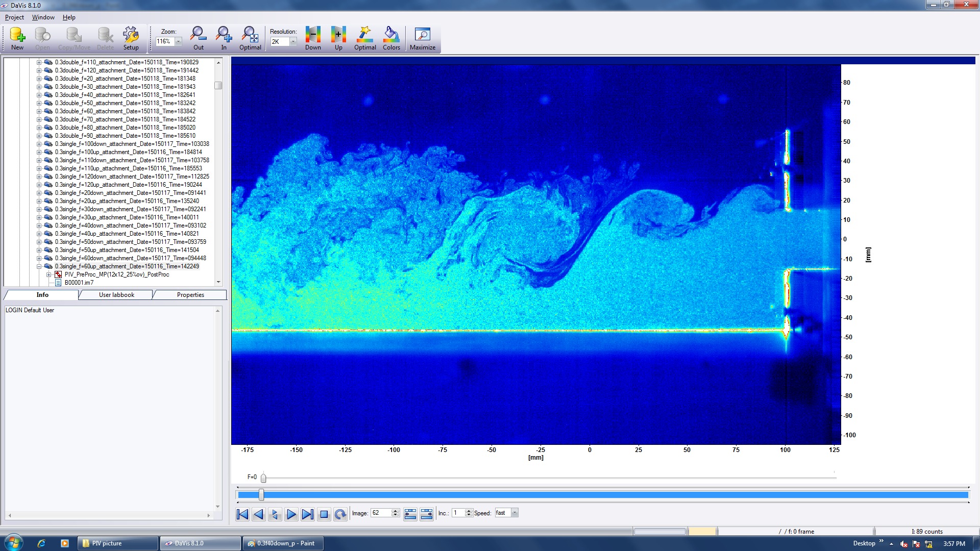
Task: Select B00001.im7 in the project tree
Action: (x=82, y=282)
